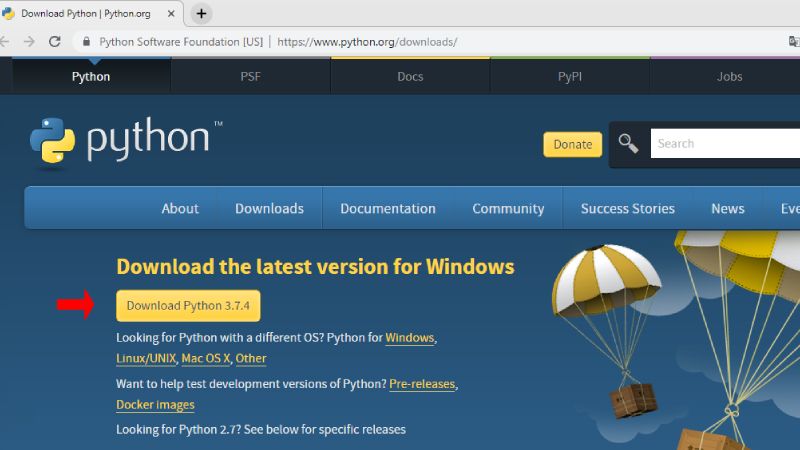Open a new tab with plus button
800x450 pixels.
(201, 14)
